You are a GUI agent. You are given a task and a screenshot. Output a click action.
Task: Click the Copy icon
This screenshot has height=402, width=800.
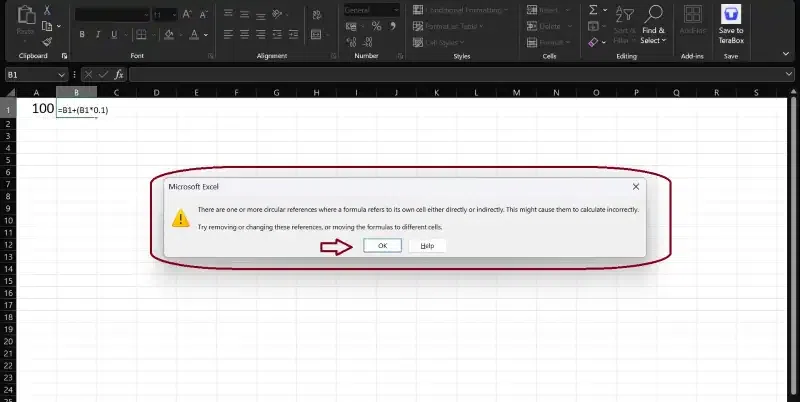pos(47,26)
